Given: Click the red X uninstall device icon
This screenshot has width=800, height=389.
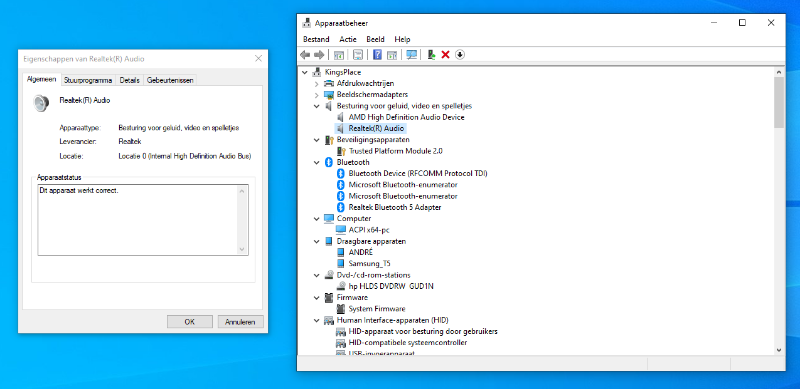Looking at the screenshot, I should (x=445, y=55).
